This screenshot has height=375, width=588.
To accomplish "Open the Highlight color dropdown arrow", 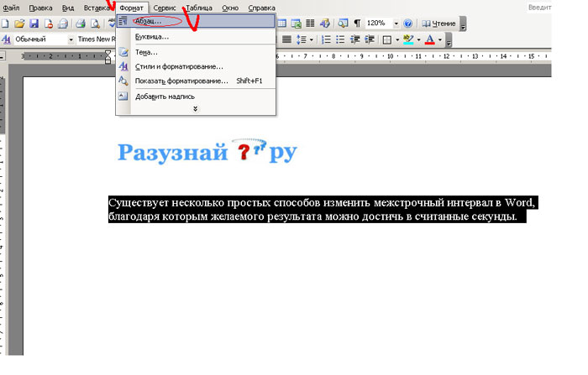I will pyautogui.click(x=418, y=39).
